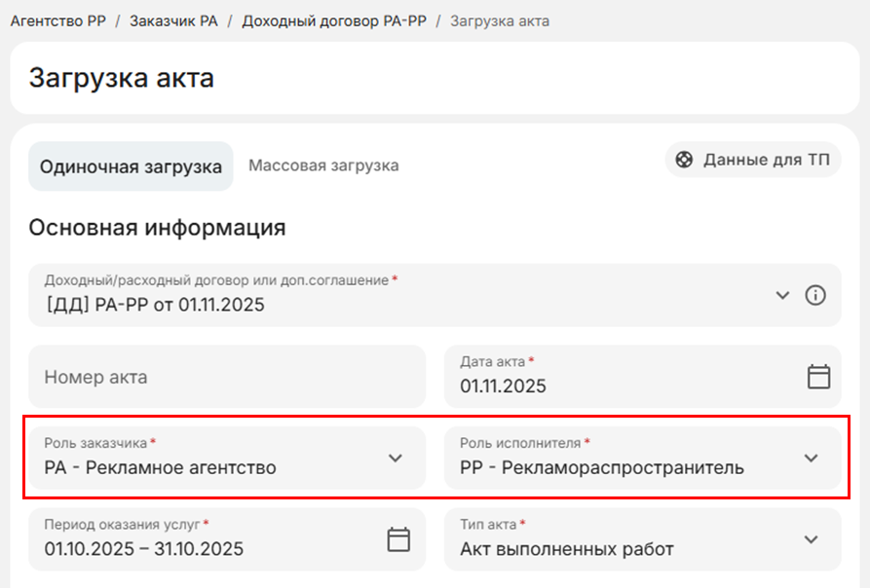
Task: Open Заказчик РА breadcrumb link
Action: click(173, 20)
